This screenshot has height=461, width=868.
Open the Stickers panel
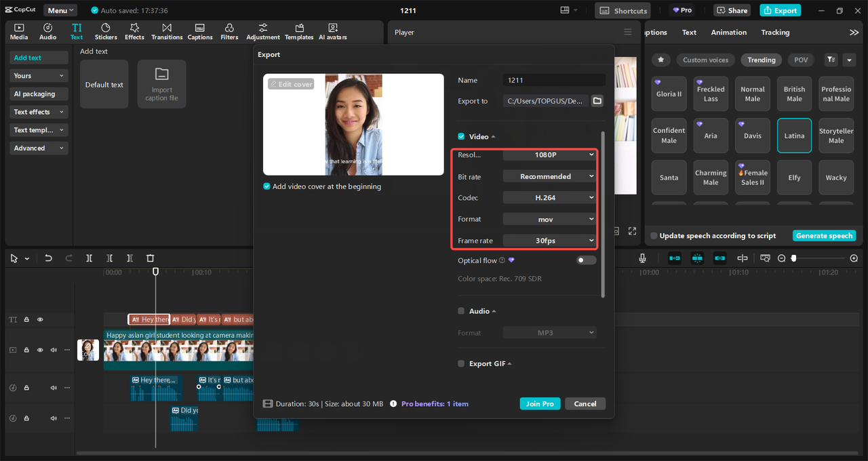[x=106, y=31]
